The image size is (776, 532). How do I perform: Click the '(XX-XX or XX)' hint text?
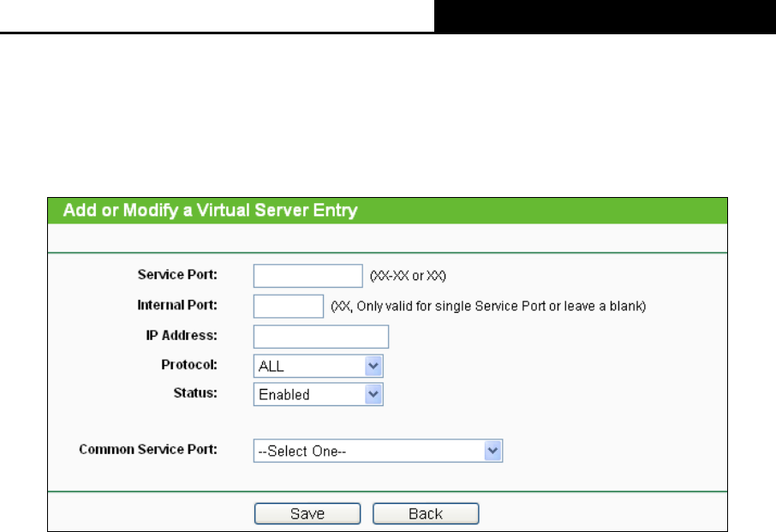[x=409, y=276]
